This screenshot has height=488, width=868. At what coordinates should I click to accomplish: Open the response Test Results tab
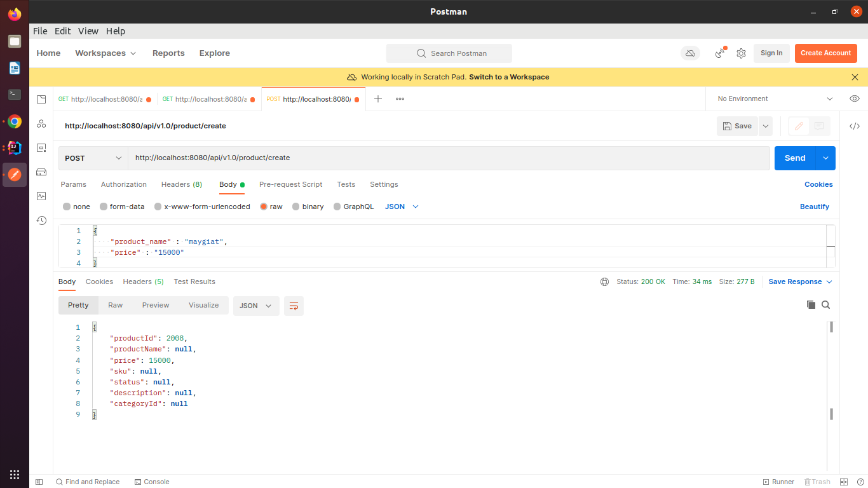pyautogui.click(x=194, y=281)
